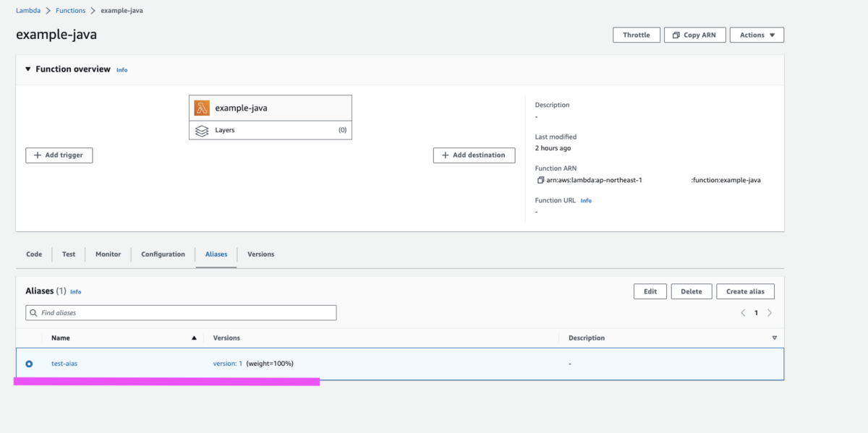Switch to the Versions tab
868x433 pixels.
[x=260, y=254]
